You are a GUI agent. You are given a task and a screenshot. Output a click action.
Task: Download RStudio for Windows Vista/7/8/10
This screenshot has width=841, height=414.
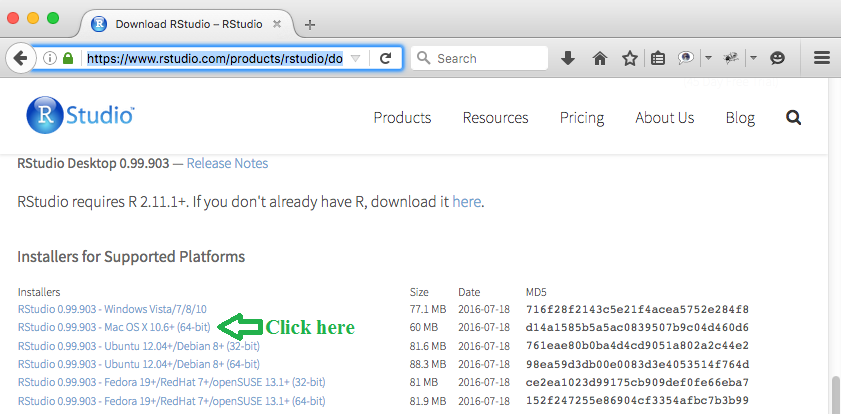point(112,309)
